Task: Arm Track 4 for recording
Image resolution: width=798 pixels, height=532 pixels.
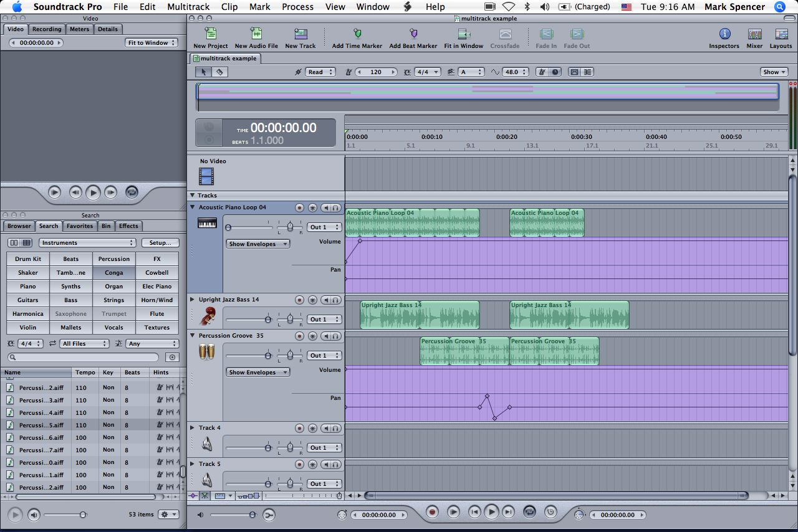Action: point(300,428)
